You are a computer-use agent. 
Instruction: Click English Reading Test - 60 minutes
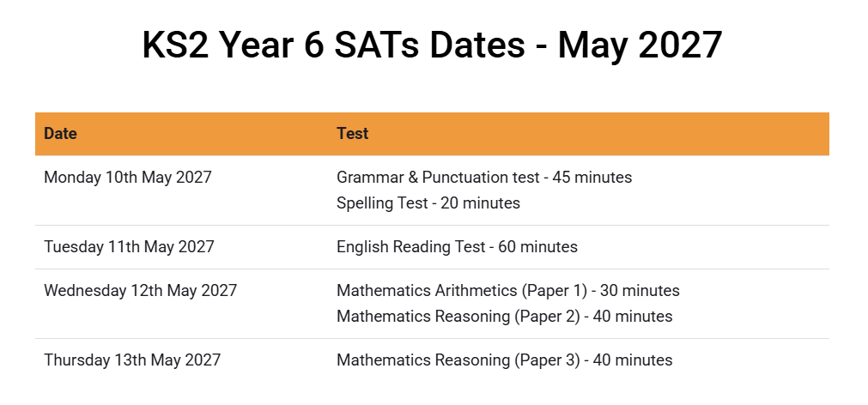(x=458, y=247)
